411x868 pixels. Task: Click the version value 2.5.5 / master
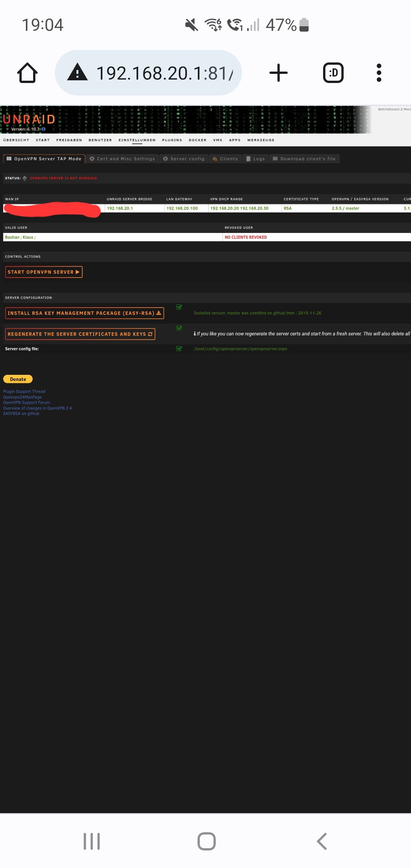click(x=346, y=208)
